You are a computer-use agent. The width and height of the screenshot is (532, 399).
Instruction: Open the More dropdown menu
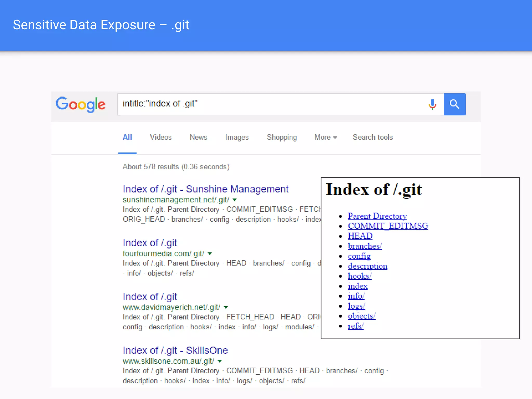click(325, 137)
